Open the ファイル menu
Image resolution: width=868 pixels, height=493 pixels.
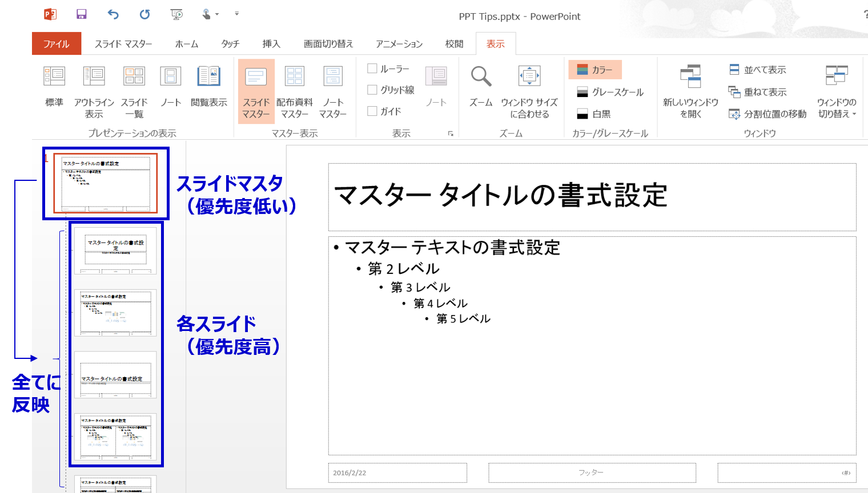click(57, 43)
